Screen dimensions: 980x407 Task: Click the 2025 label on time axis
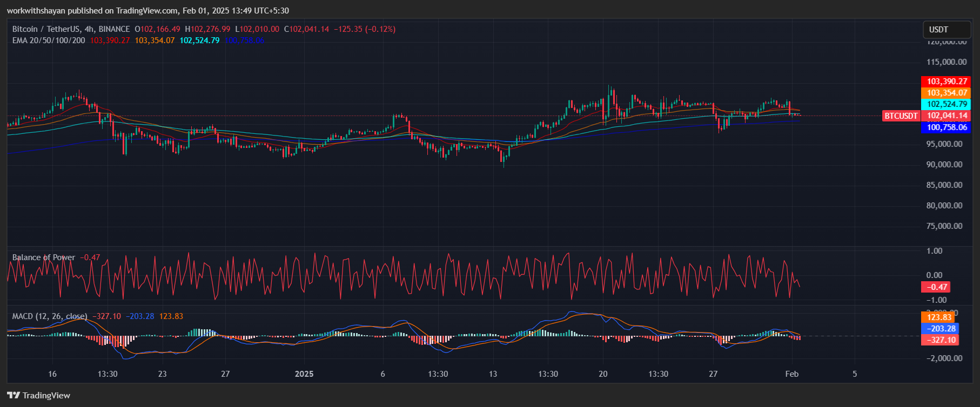coord(304,374)
